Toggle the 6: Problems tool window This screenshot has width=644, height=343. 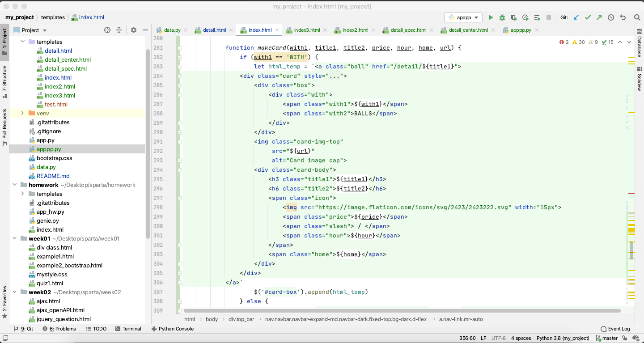59,329
